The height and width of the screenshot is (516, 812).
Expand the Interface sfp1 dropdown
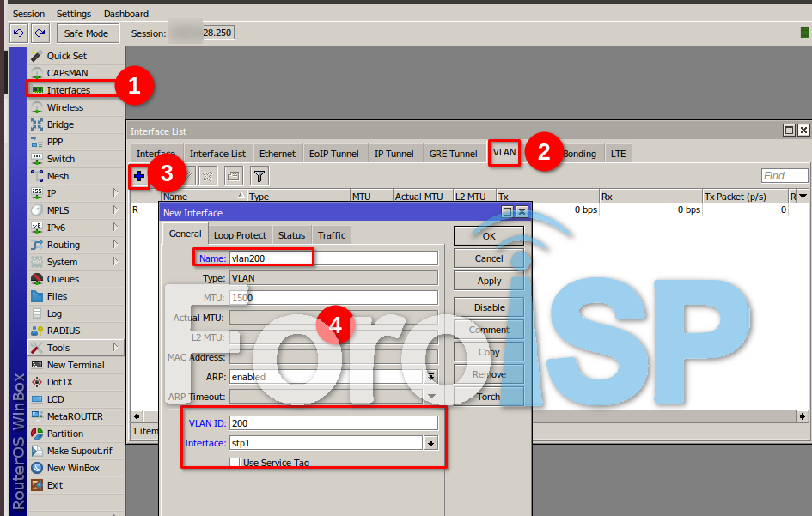430,443
